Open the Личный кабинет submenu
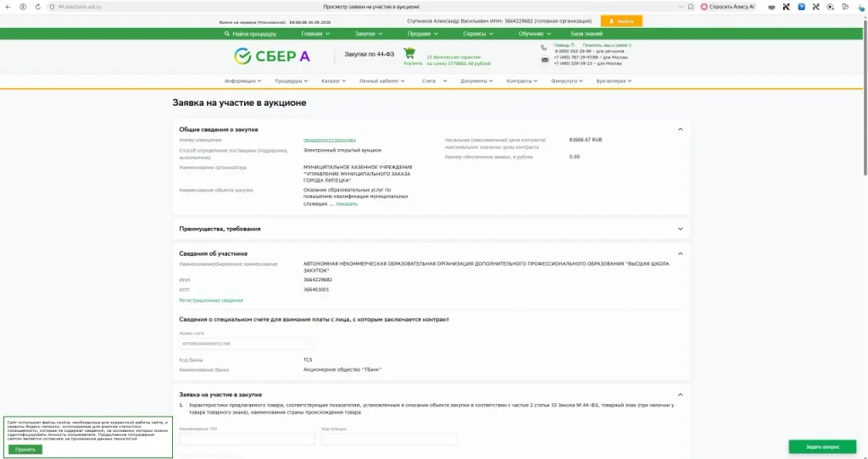The height and width of the screenshot is (459, 868). [382, 80]
